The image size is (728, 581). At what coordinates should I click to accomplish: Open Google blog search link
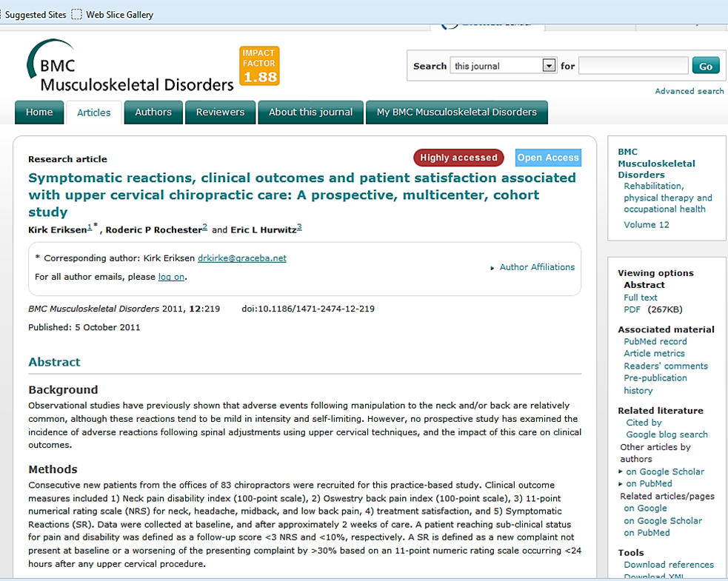coord(667,434)
